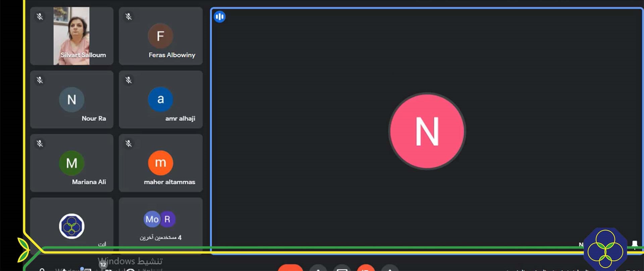Click the pin icon on the main speaker tile
Viewport: 644px width, 271px height.
coord(635,244)
